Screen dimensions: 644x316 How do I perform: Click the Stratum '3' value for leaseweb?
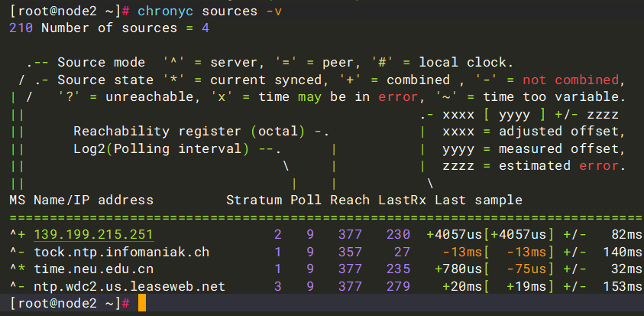click(x=278, y=286)
